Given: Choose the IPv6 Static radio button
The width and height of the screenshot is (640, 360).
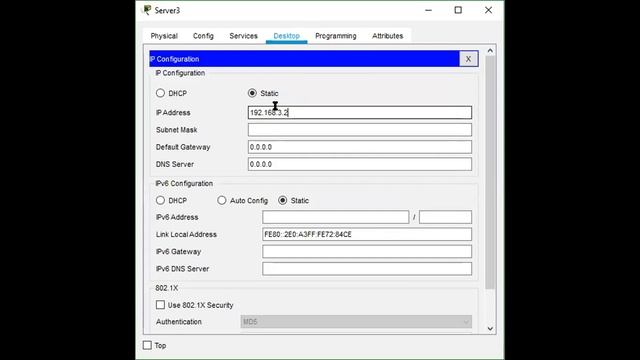Looking at the screenshot, I should tap(282, 200).
